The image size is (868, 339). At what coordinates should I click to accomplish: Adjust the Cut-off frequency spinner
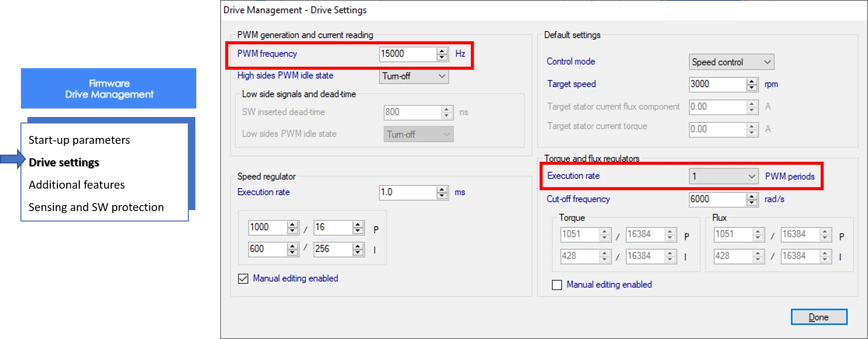pyautogui.click(x=752, y=200)
